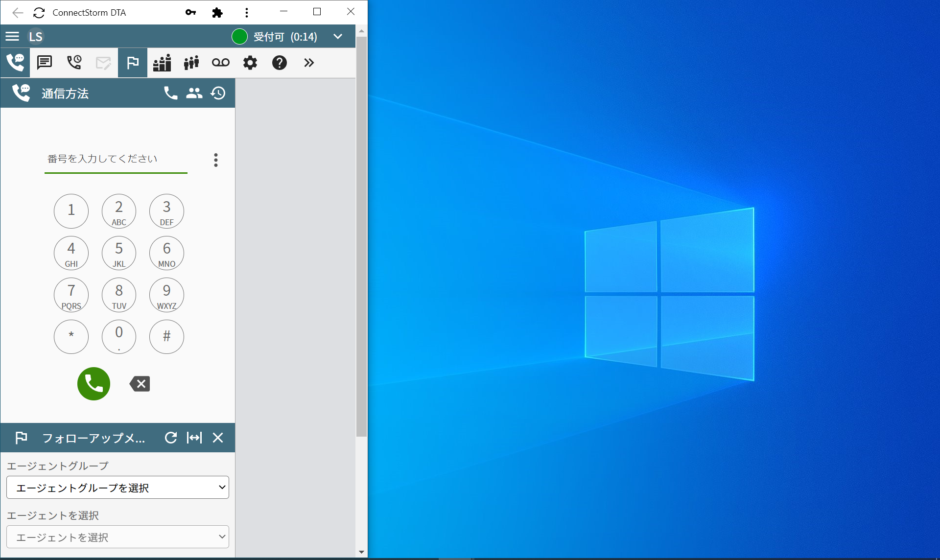Expand the 受付可 status dropdown chevron
Image resolution: width=940 pixels, height=560 pixels.
coord(338,37)
